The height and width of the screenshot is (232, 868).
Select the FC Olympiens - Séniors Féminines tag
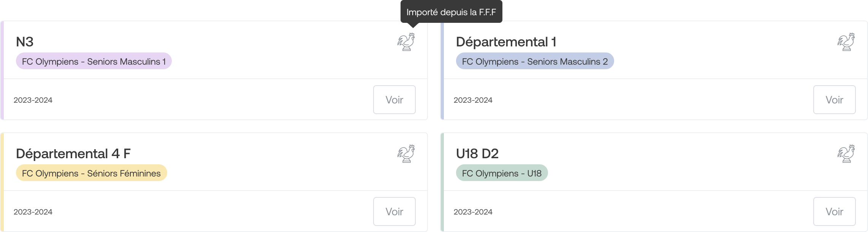click(x=91, y=173)
